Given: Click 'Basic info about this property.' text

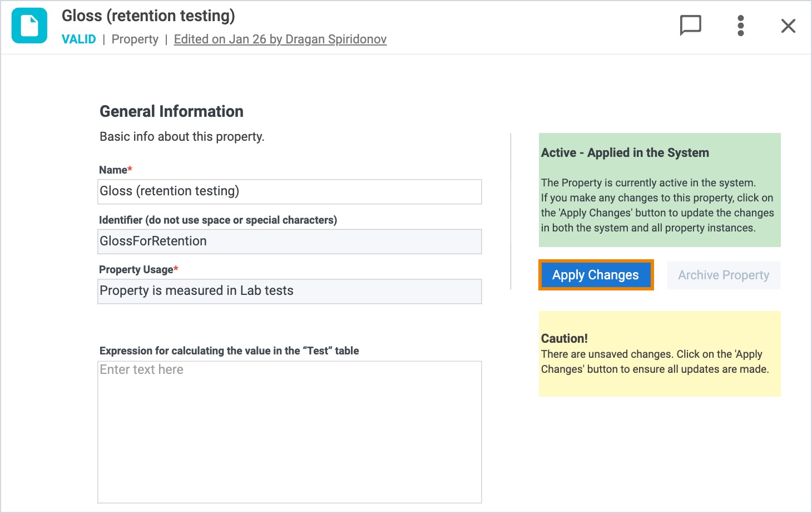Looking at the screenshot, I should tap(182, 137).
